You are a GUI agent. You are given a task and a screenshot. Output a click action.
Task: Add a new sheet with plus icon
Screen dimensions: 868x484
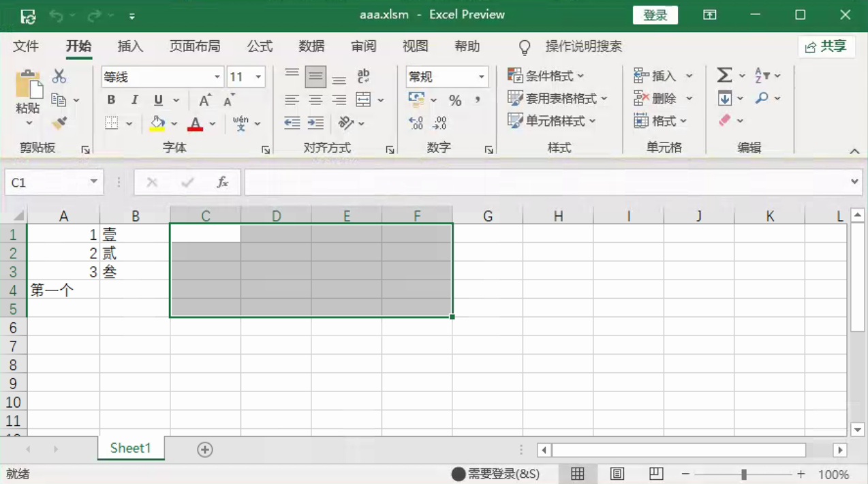(205, 449)
